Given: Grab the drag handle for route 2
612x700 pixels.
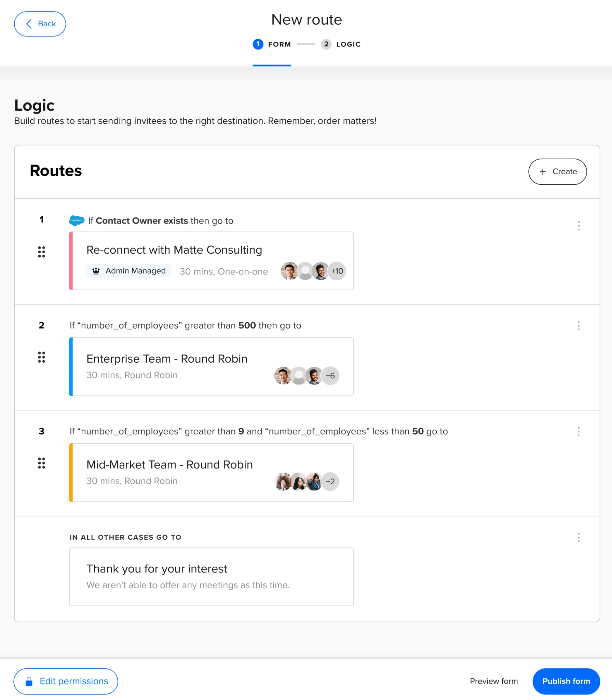Looking at the screenshot, I should pos(41,357).
